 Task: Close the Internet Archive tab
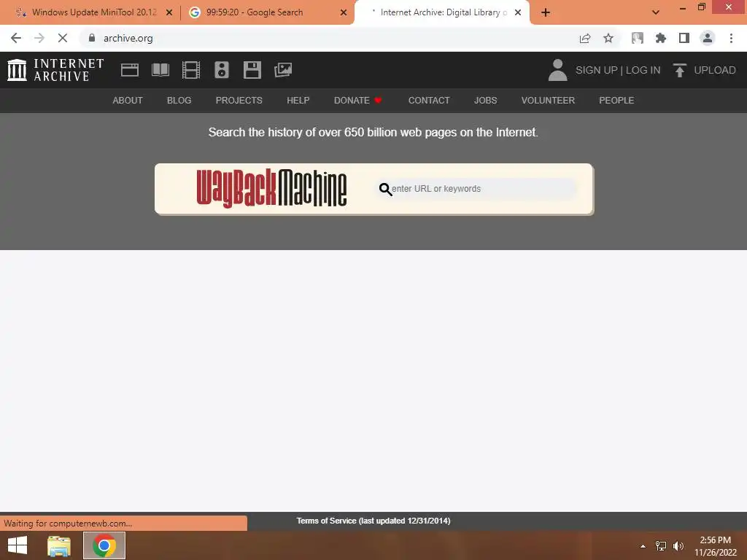[518, 12]
